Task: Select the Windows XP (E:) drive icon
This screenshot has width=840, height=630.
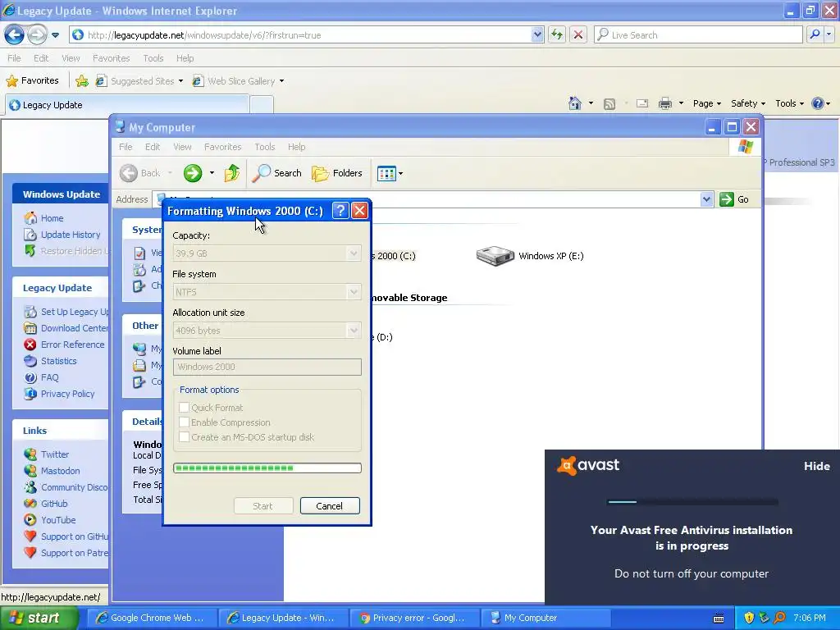Action: tap(495, 256)
